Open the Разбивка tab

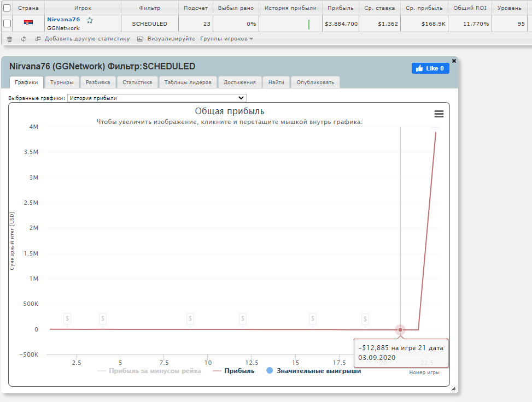click(98, 82)
